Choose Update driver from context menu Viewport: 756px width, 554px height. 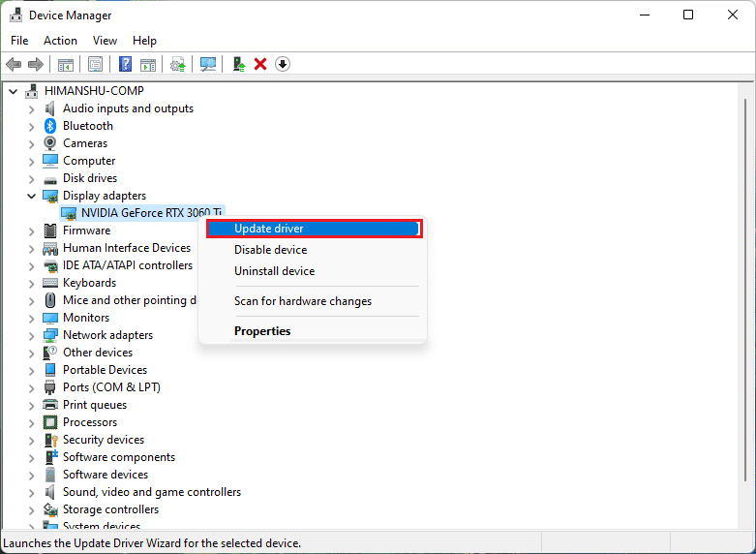[x=315, y=229]
